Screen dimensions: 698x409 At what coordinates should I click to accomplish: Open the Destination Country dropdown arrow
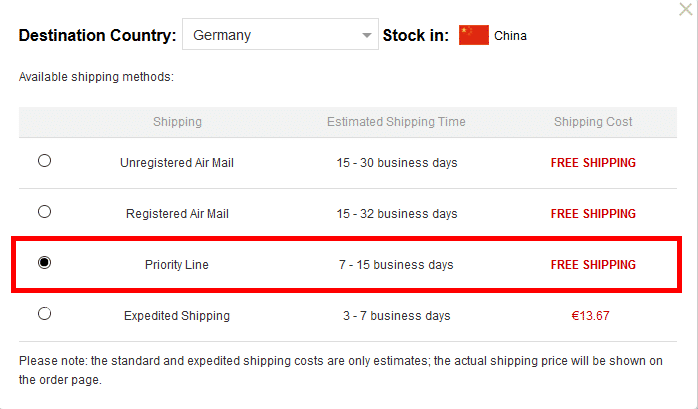pos(366,35)
